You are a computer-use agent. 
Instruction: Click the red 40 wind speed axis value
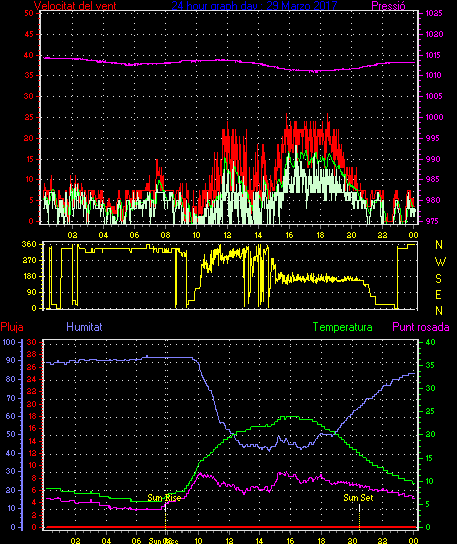pyautogui.click(x=29, y=55)
